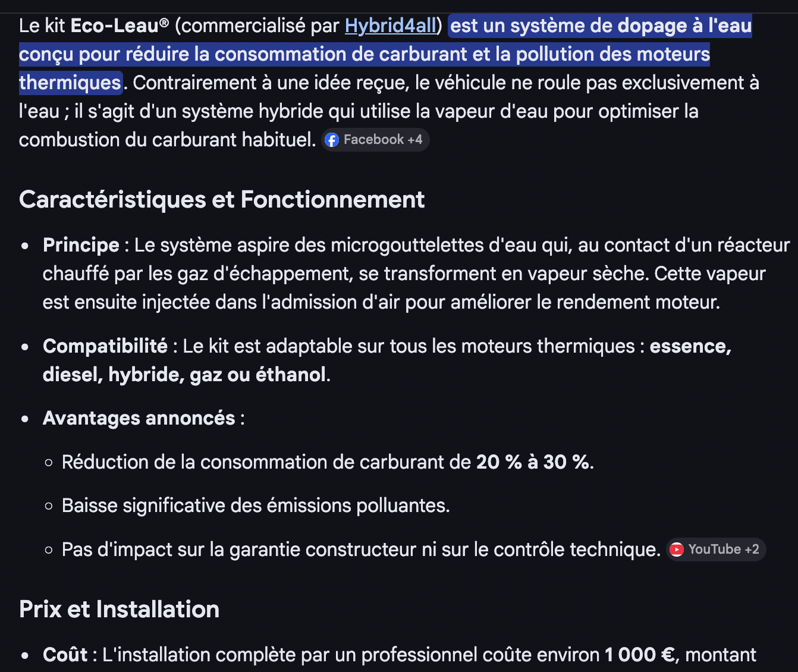Click the bold "20 % à 30 %" figure
798x672 pixels.
[533, 462]
